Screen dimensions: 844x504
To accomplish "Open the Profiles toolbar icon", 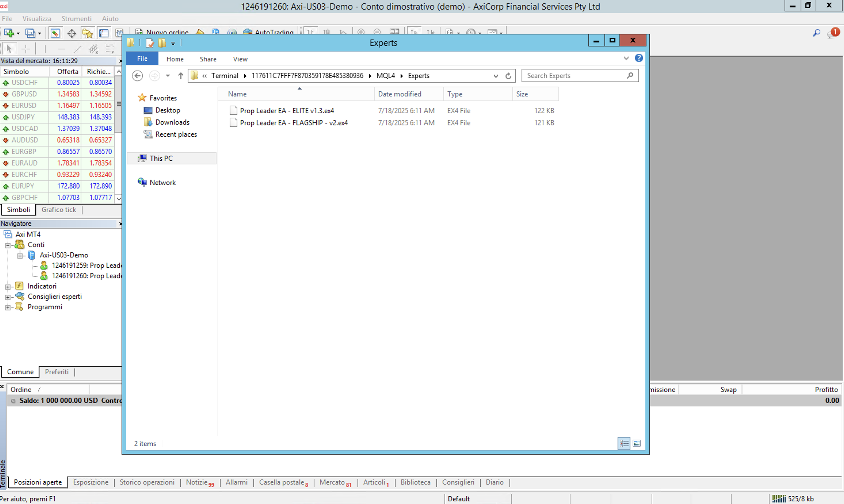I will (31, 33).
